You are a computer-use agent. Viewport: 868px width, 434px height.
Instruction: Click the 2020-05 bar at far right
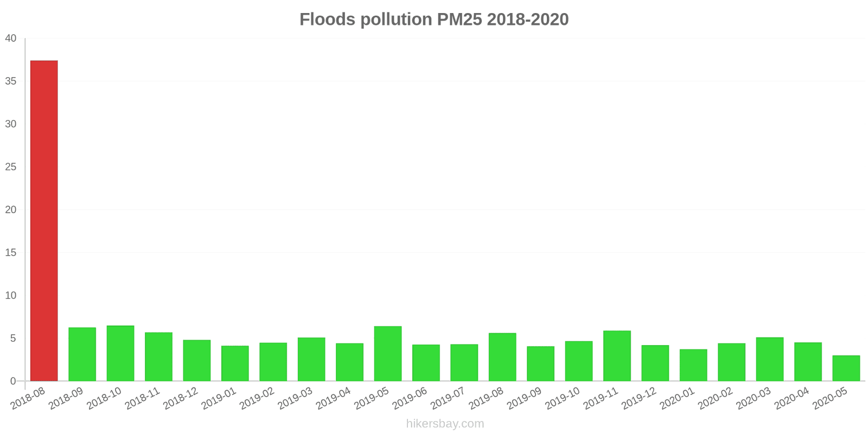(846, 368)
